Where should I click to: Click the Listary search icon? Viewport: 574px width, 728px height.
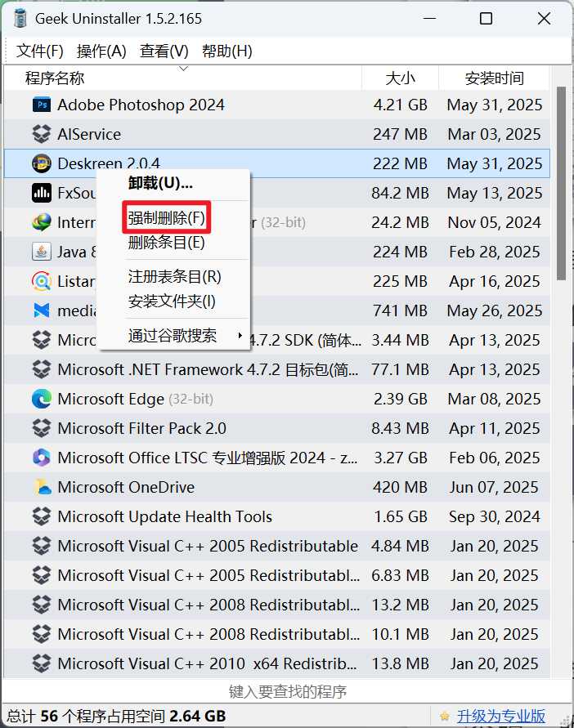tap(42, 281)
